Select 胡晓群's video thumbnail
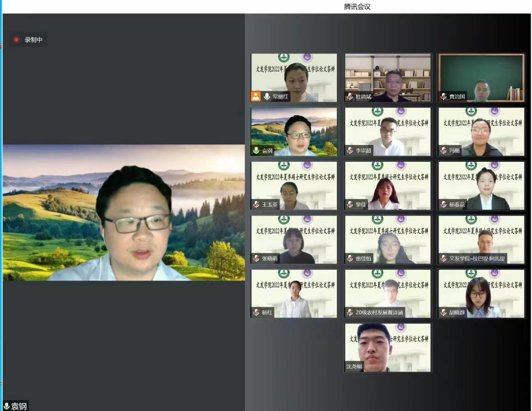This screenshot has width=532, height=411. coord(481,293)
